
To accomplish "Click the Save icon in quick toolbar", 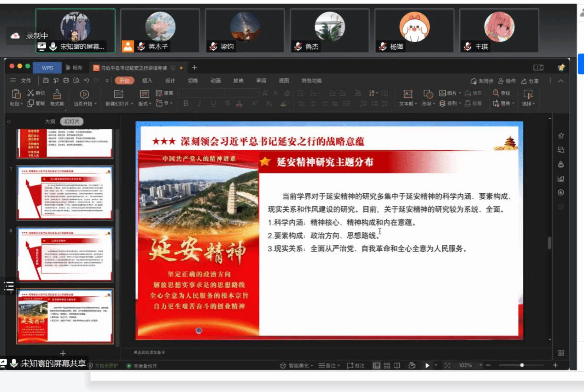I will [x=46, y=81].
